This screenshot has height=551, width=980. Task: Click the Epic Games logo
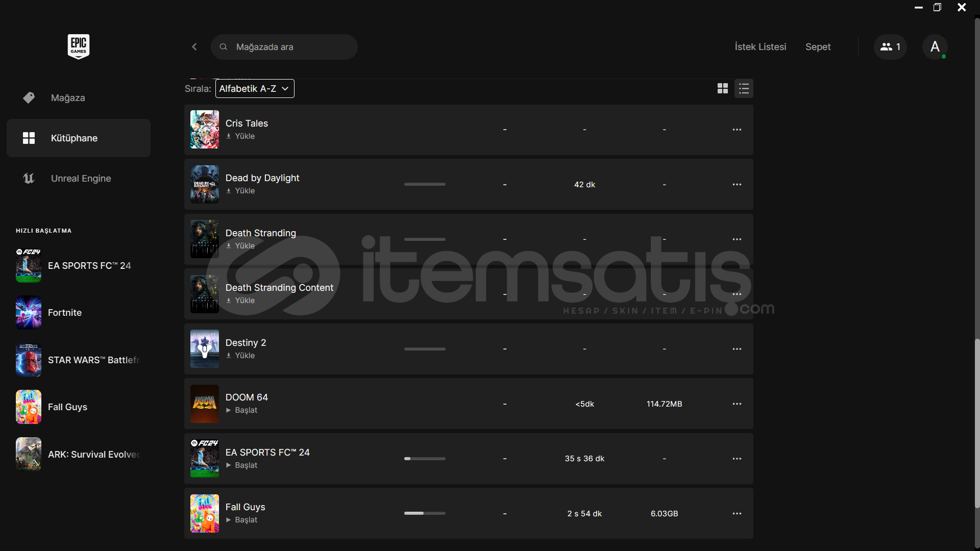coord(79,46)
